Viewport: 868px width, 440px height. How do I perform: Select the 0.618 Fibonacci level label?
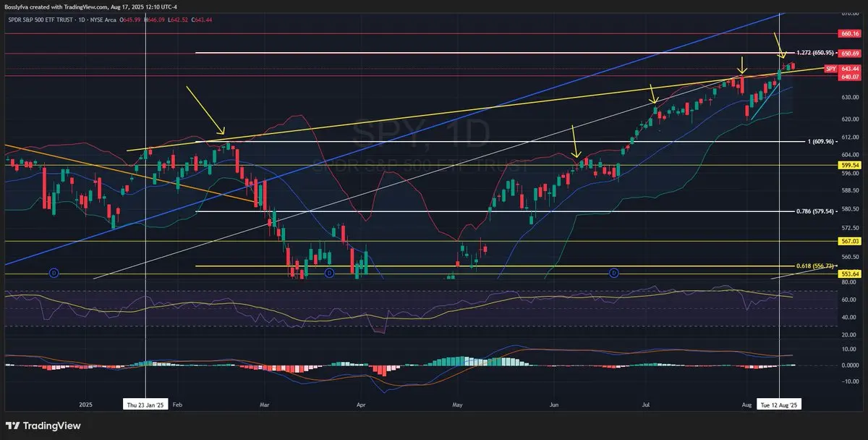815,266
